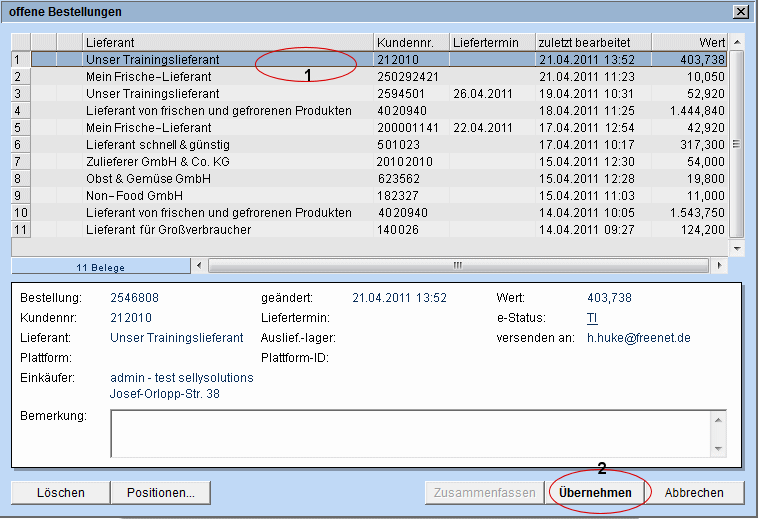Image resolution: width=759 pixels, height=519 pixels.
Task: Click the h.huke@freenet.de email address
Action: (638, 338)
